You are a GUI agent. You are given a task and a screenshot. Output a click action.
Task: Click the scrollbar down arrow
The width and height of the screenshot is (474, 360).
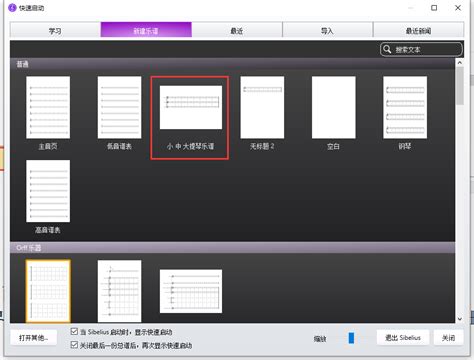(460, 319)
